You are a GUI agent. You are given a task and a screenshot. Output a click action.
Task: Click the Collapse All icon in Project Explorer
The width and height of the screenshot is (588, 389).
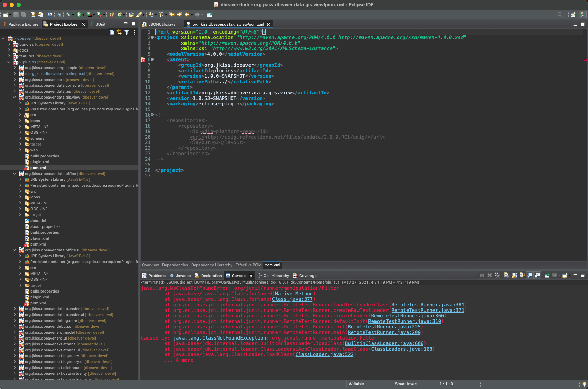(x=112, y=32)
